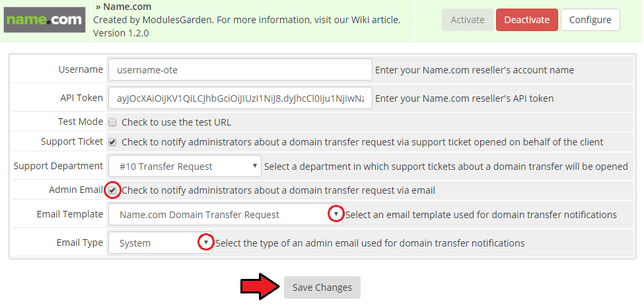Open the Configure button for Name.com
Viewport: 644px width, 304px height.
590,20
